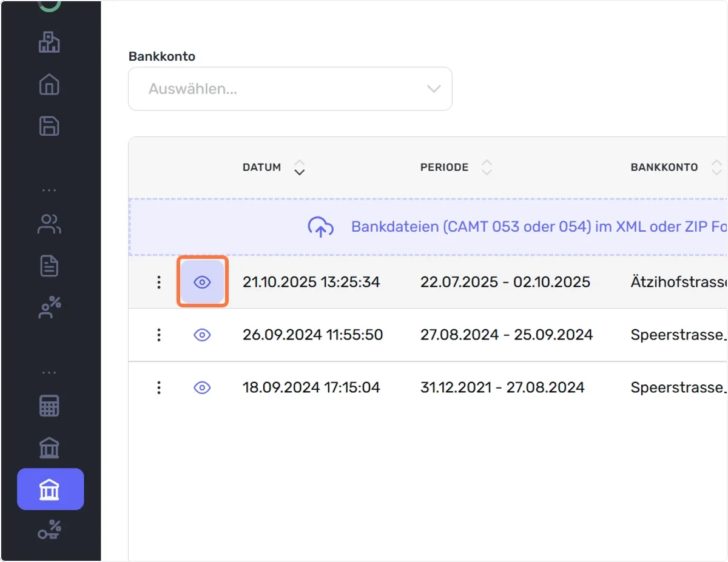
Task: Open the person with percent sidebar icon
Action: click(49, 307)
